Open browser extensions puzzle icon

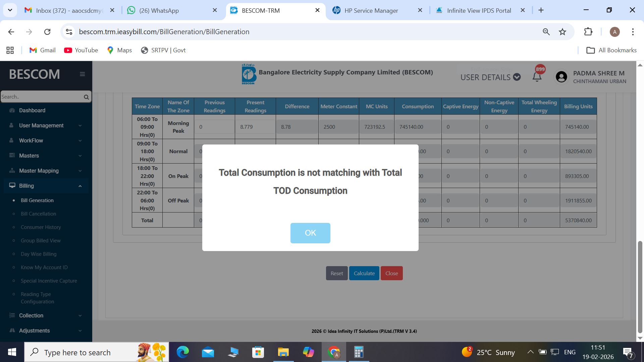(x=588, y=32)
